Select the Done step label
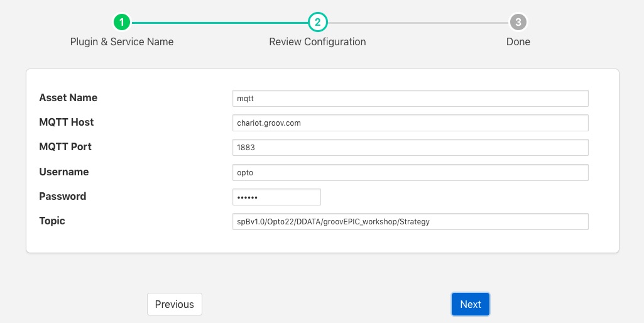 click(x=518, y=42)
